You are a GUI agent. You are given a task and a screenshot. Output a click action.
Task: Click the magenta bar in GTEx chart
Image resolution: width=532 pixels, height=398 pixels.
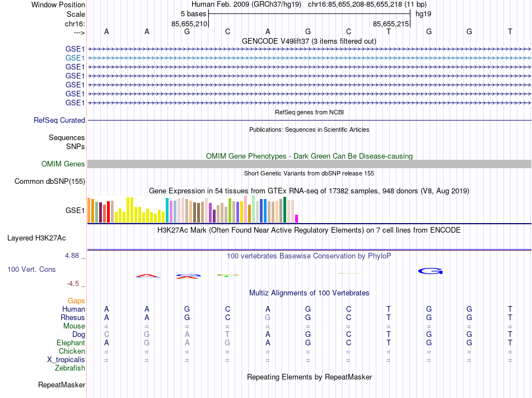[297, 219]
